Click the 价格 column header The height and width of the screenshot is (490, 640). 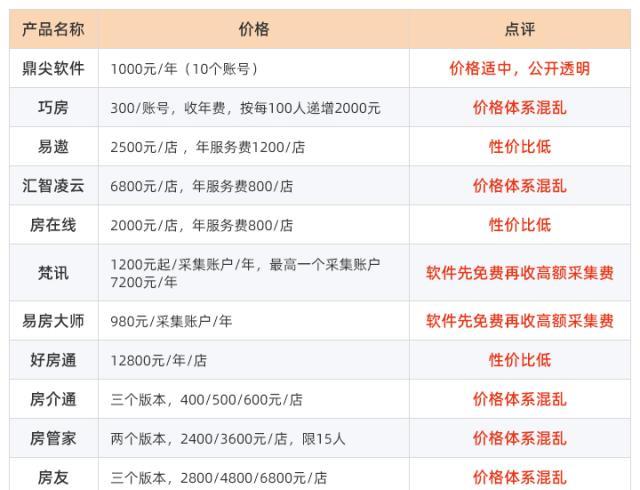tap(254, 29)
